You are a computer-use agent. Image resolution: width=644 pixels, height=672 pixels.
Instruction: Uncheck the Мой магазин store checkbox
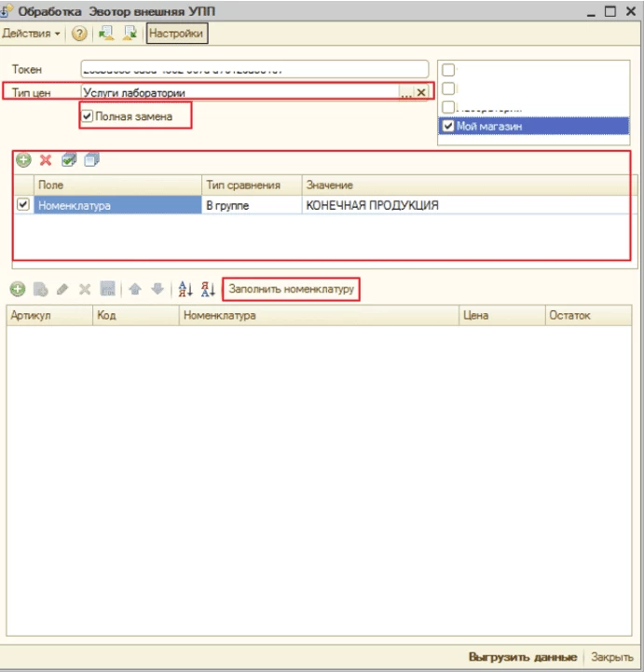pos(448,127)
